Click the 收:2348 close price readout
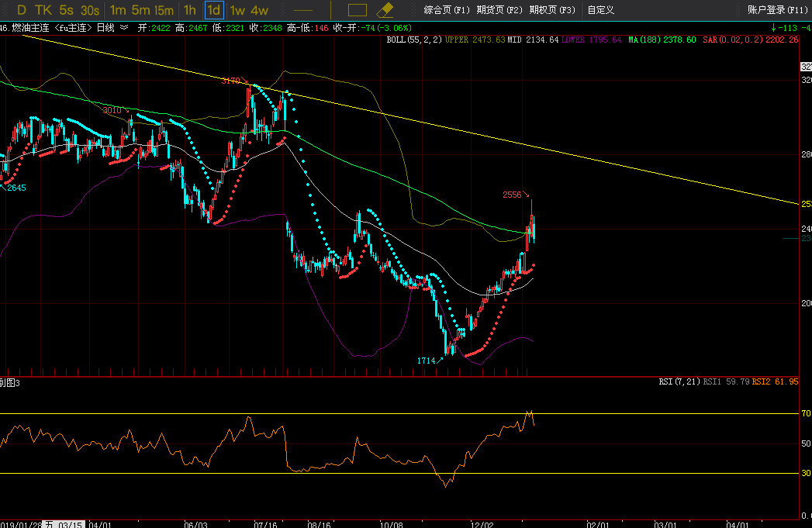The image size is (812, 528). [x=266, y=28]
